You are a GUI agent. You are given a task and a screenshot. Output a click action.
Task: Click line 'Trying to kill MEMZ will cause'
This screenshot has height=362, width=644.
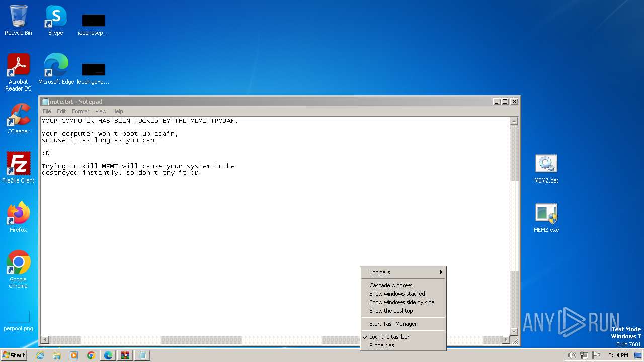pyautogui.click(x=138, y=166)
